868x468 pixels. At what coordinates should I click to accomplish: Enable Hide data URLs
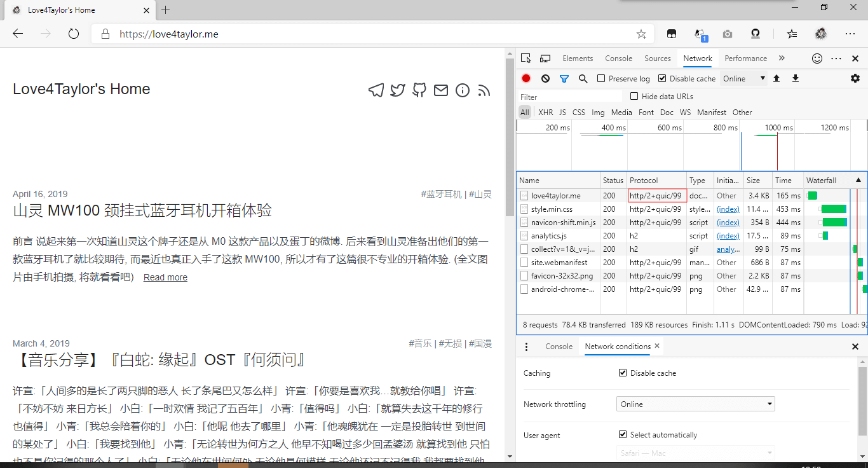(634, 96)
